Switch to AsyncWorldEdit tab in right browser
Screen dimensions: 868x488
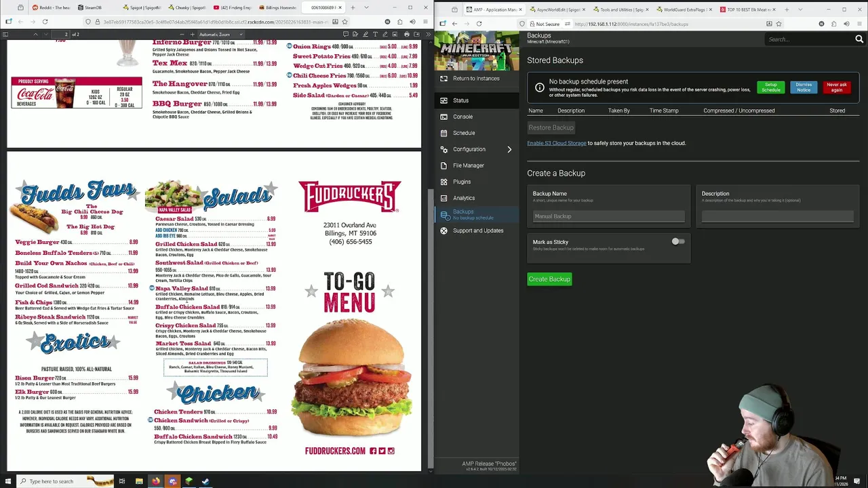559,9
